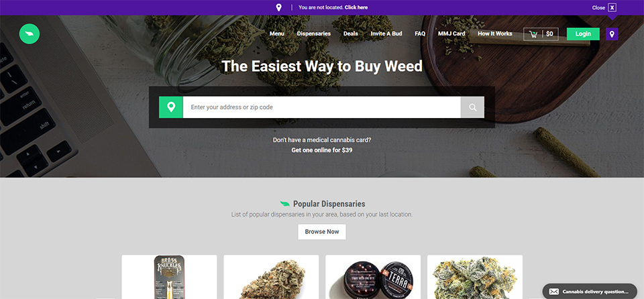Select Invite A Bud in navigation
Screen dimensions: 644x299
(x=386, y=34)
